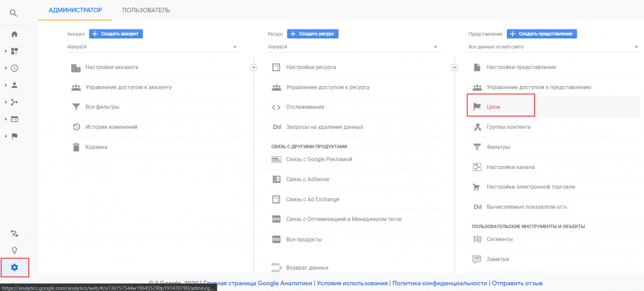Expand Behavior section arrow in sidebar
The height and width of the screenshot is (291, 644).
(x=6, y=119)
